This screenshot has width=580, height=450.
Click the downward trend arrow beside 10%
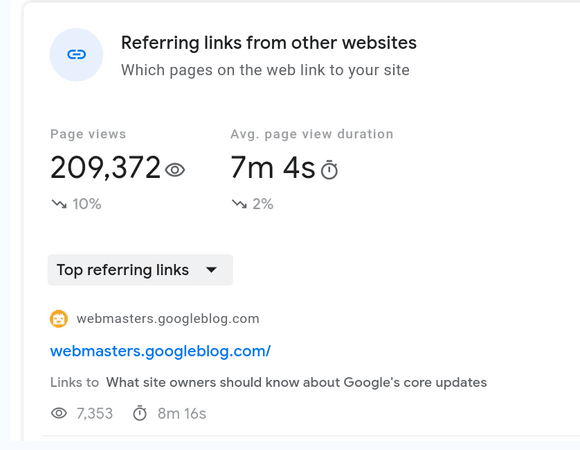(x=59, y=204)
